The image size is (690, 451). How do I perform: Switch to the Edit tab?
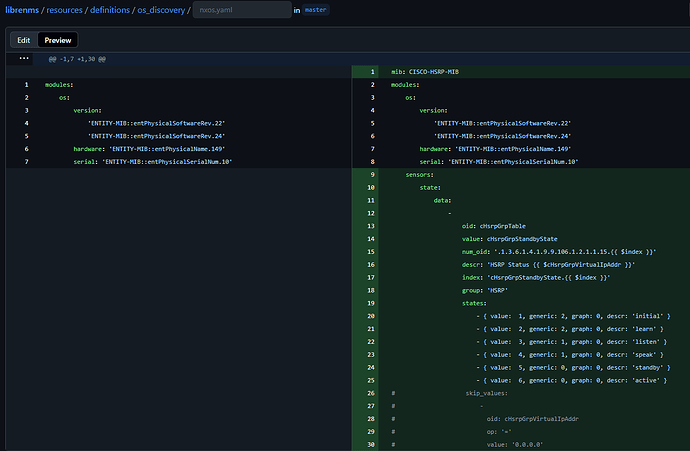coord(24,40)
